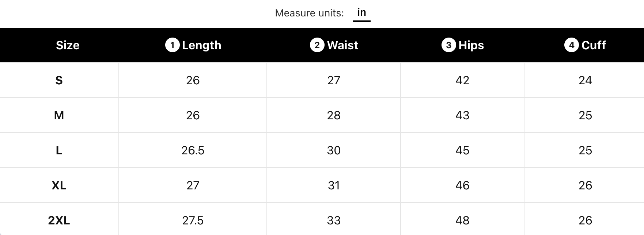
Task: Click the 26.5 length value for L
Action: tap(193, 150)
